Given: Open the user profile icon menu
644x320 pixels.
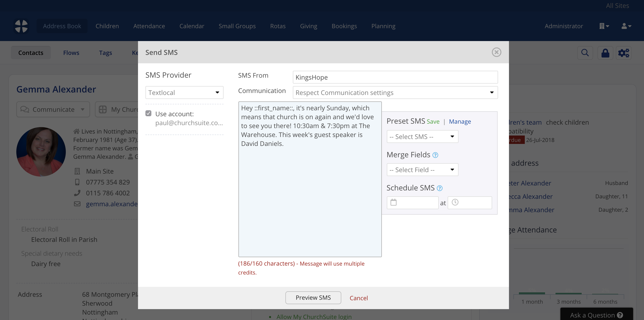Looking at the screenshot, I should [x=626, y=26].
